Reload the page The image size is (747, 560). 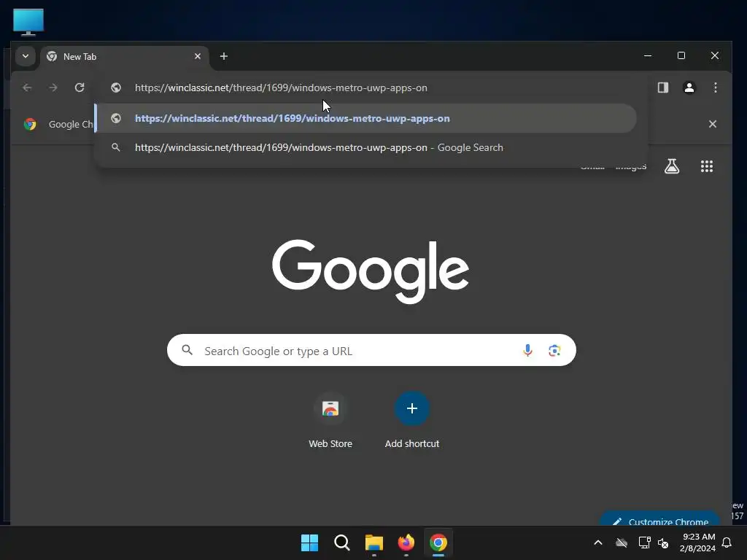point(80,87)
